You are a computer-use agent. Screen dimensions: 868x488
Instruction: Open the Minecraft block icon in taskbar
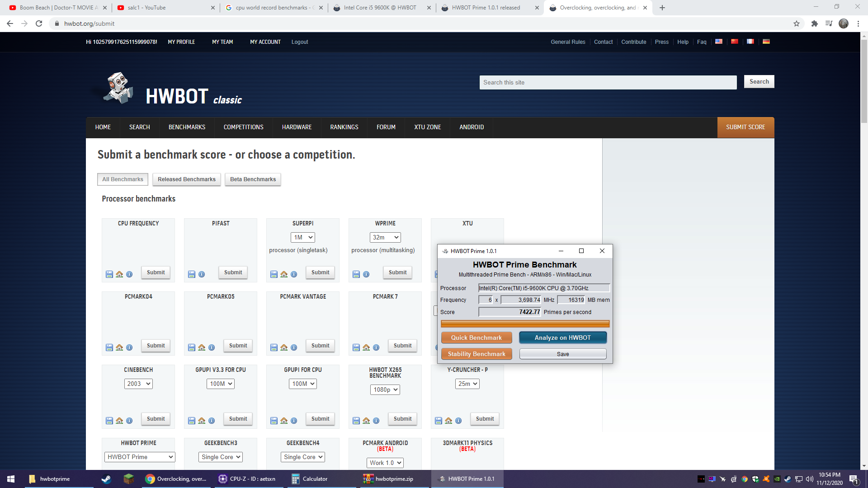(128, 479)
